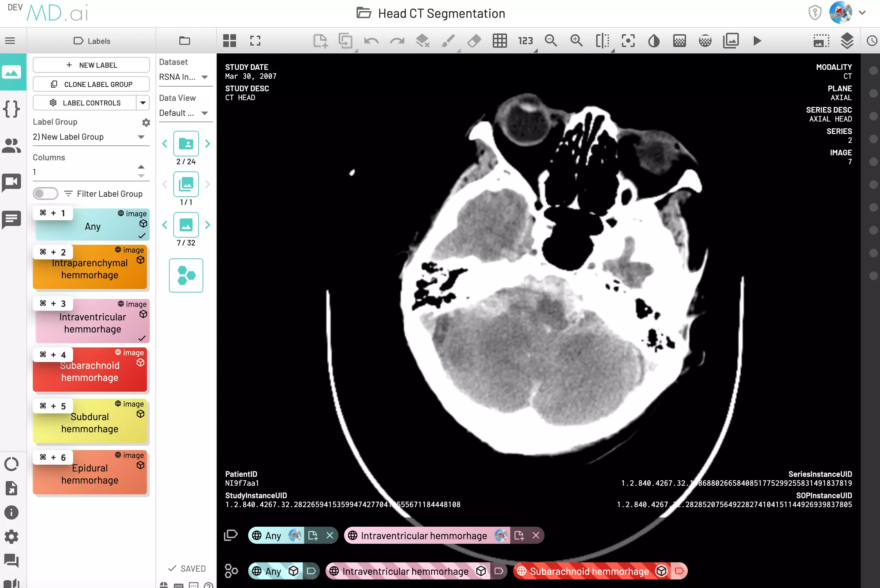Toggle the Filter Label Group switch
Viewport: 880px width, 588px height.
click(x=45, y=194)
